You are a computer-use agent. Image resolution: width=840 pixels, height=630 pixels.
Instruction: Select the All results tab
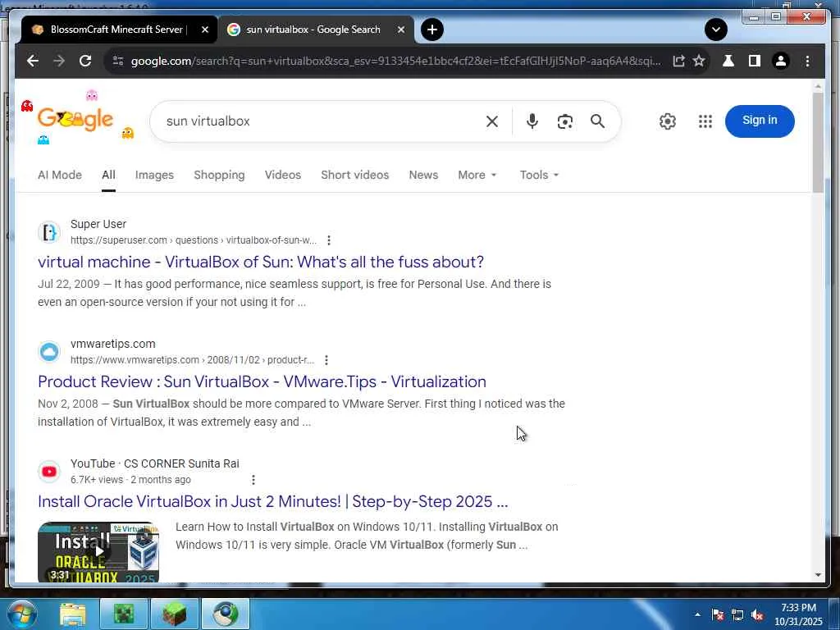109,176
